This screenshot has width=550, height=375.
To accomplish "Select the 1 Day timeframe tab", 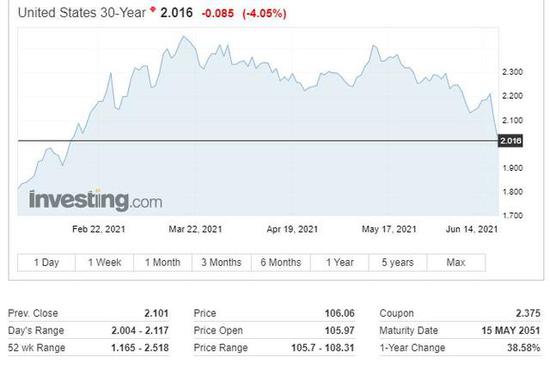I will (x=46, y=262).
